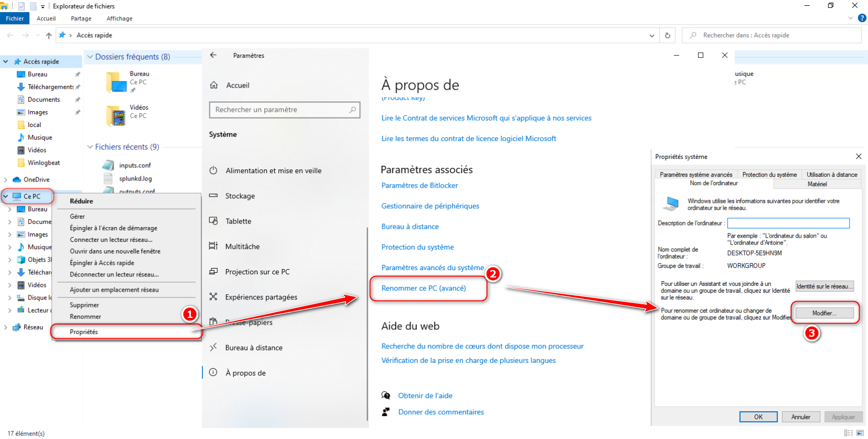Click the Settings back arrow

click(213, 55)
